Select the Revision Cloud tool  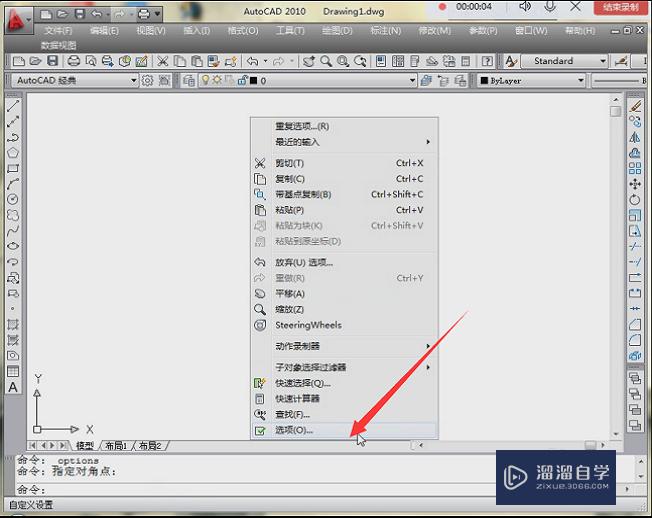(x=13, y=215)
